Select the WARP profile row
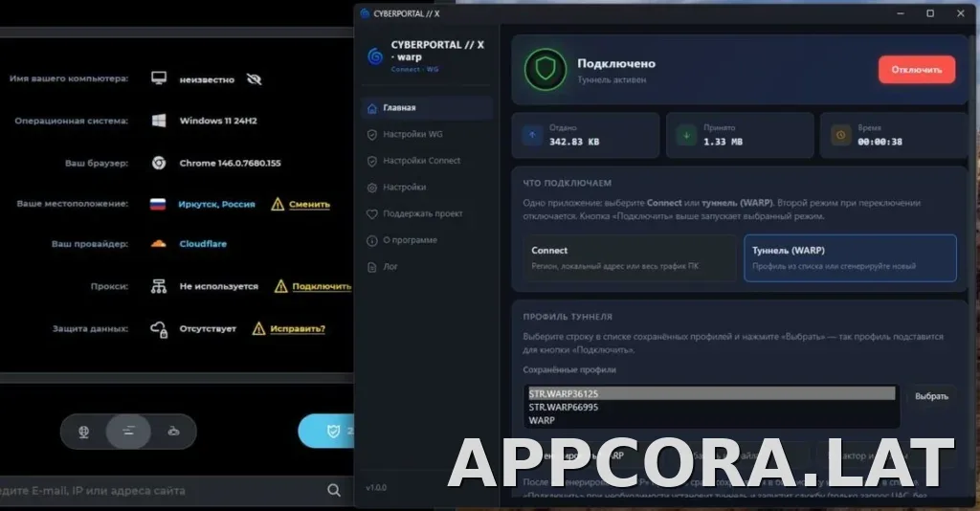This screenshot has width=980, height=511. click(711, 420)
